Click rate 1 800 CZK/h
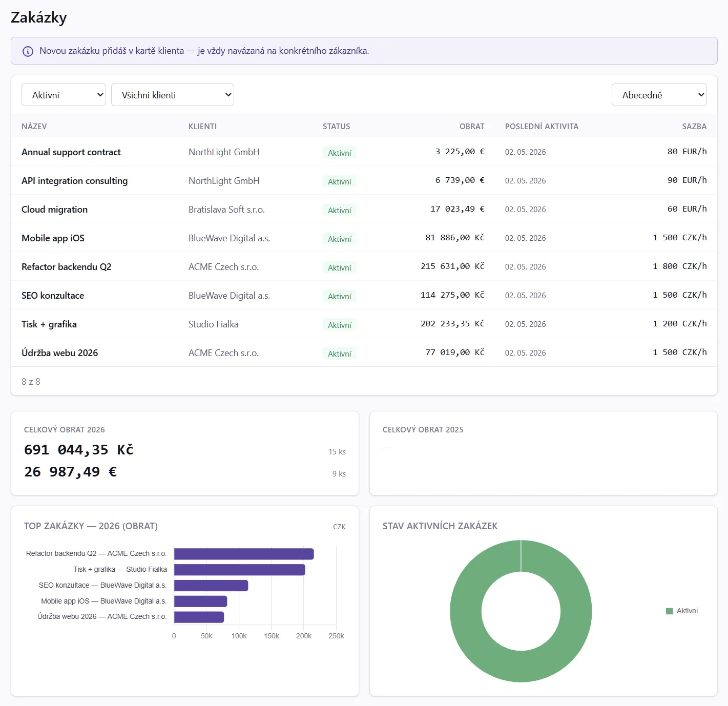728x706 pixels. click(x=680, y=266)
